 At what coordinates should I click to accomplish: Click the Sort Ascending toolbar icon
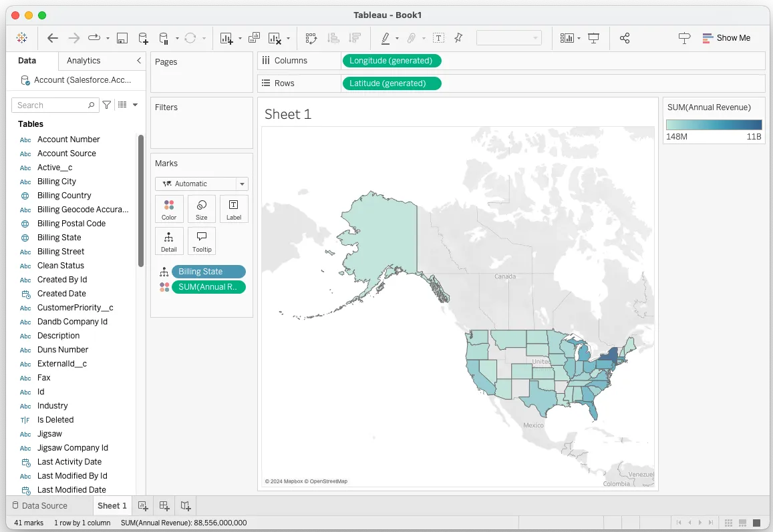pos(333,38)
